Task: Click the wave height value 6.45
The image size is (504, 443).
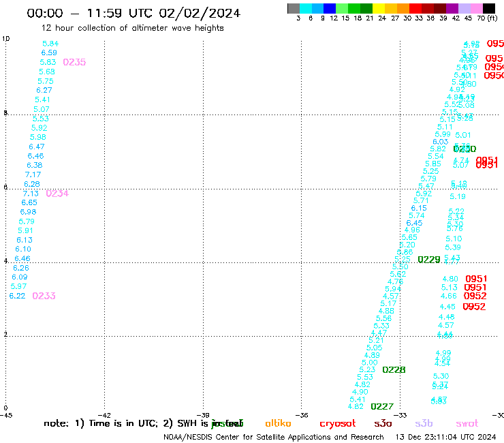Action: coord(414,223)
